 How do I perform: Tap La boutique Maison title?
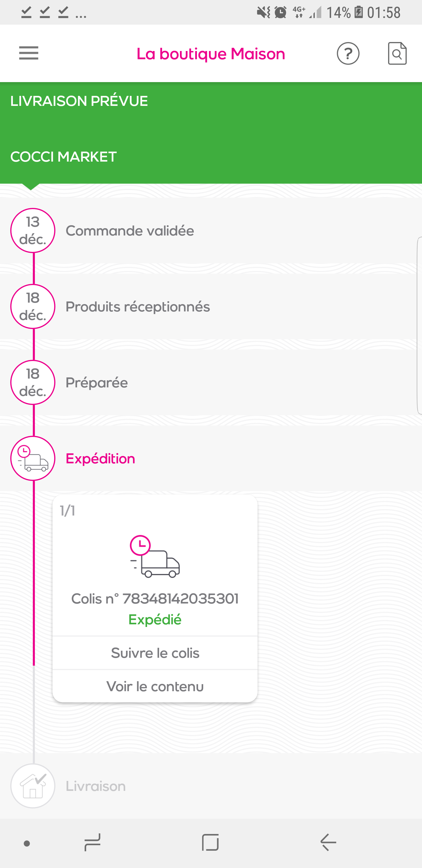[x=211, y=54]
